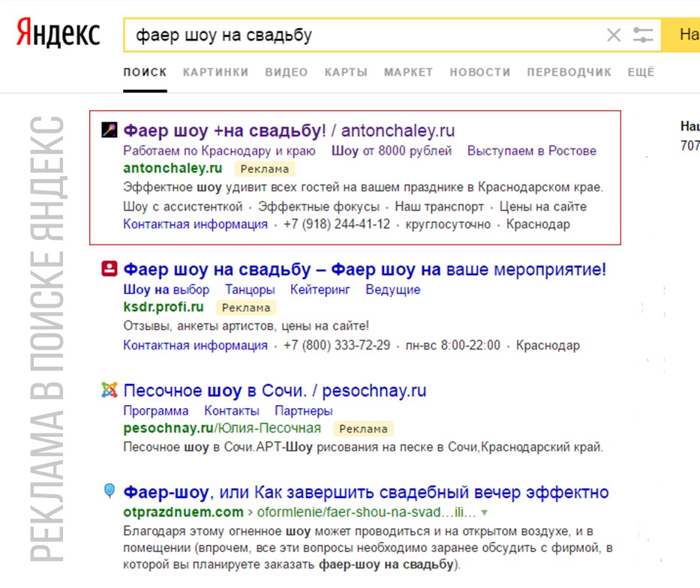700x588 pixels.
Task: Open sitelink Танцоры
Action: [x=250, y=289]
